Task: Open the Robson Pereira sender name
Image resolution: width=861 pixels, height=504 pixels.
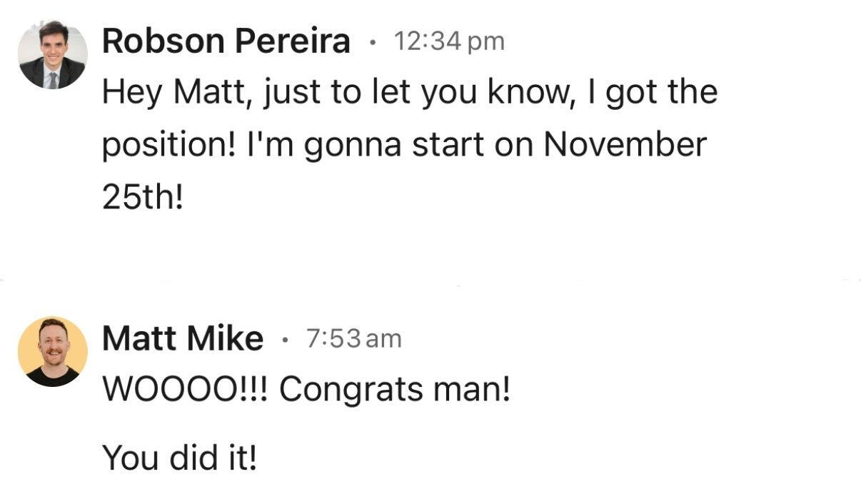Action: tap(226, 41)
